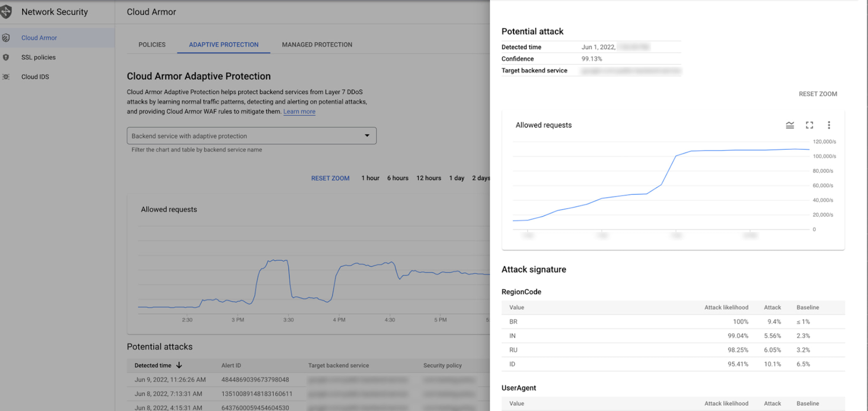Open the Managed Protection tab
Screen dimensions: 868x411
point(317,45)
